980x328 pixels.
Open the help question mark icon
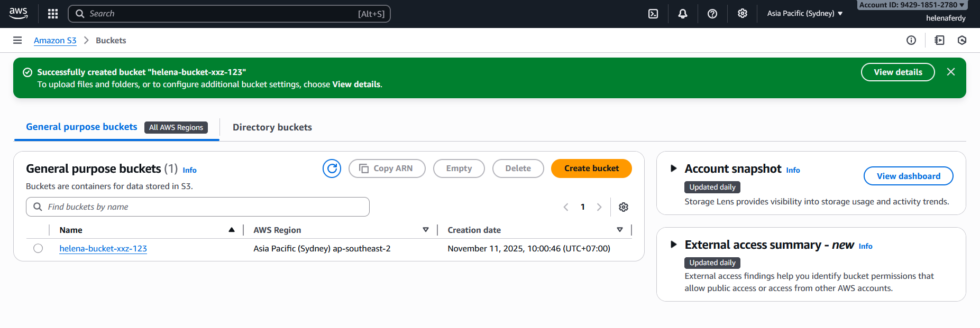coord(712,14)
